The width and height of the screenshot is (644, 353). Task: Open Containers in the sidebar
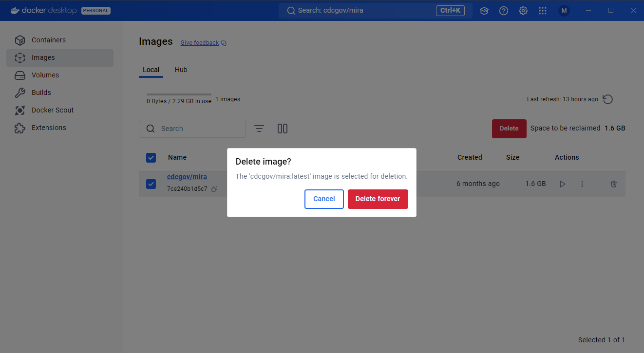[x=60, y=40]
